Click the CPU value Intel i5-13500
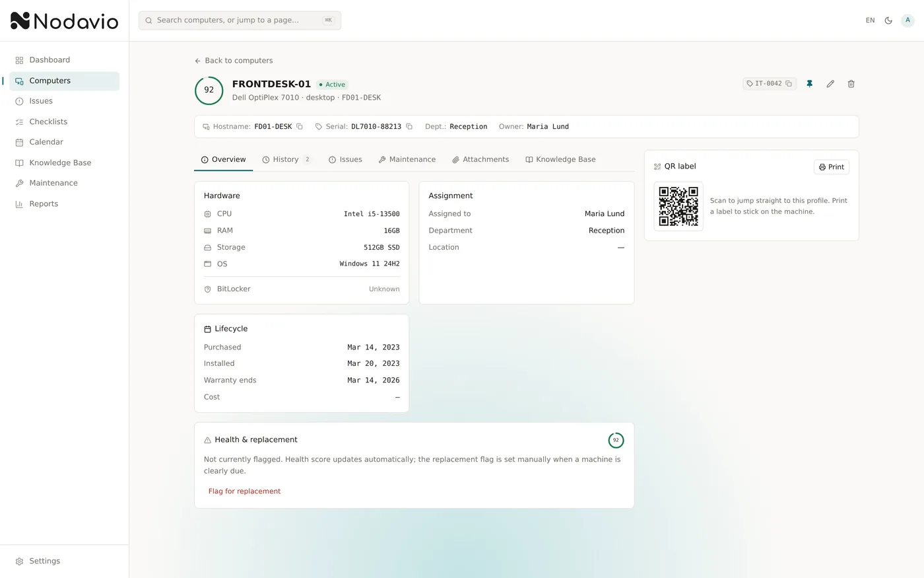 click(x=372, y=214)
